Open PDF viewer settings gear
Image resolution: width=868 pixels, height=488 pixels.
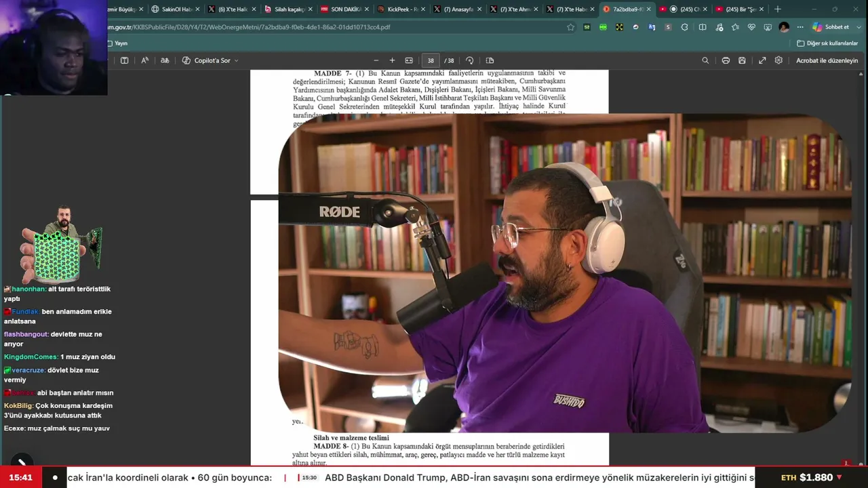click(x=778, y=60)
